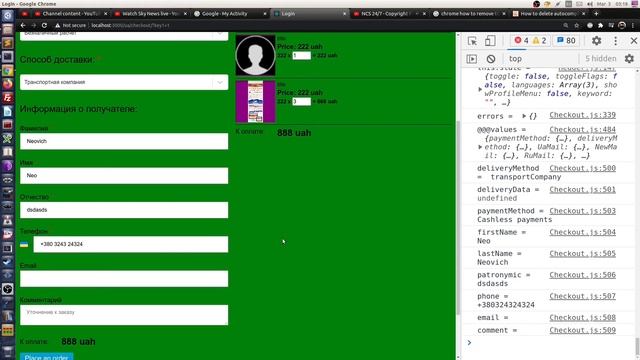Launch FileZilla from the Ubuntu dock
This screenshot has width=640, height=360.
7,98
